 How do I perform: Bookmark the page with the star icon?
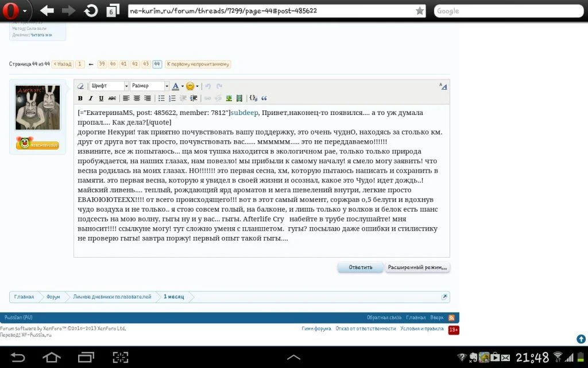420,11
